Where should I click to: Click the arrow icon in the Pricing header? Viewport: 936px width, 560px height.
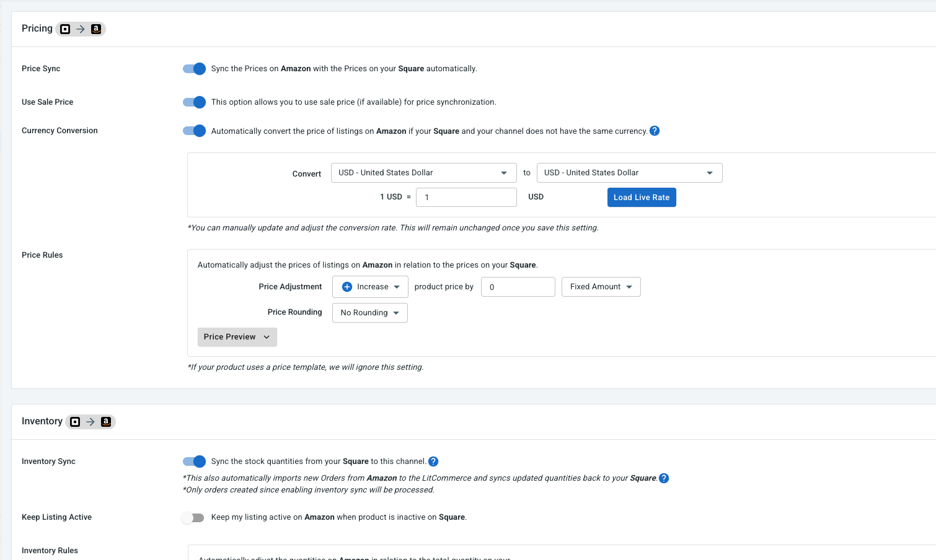[81, 29]
